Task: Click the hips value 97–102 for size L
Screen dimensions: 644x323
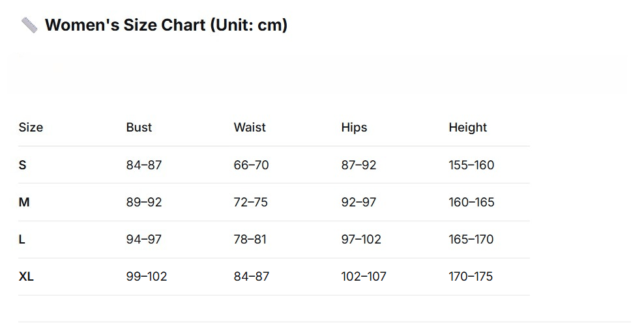Action: point(361,240)
